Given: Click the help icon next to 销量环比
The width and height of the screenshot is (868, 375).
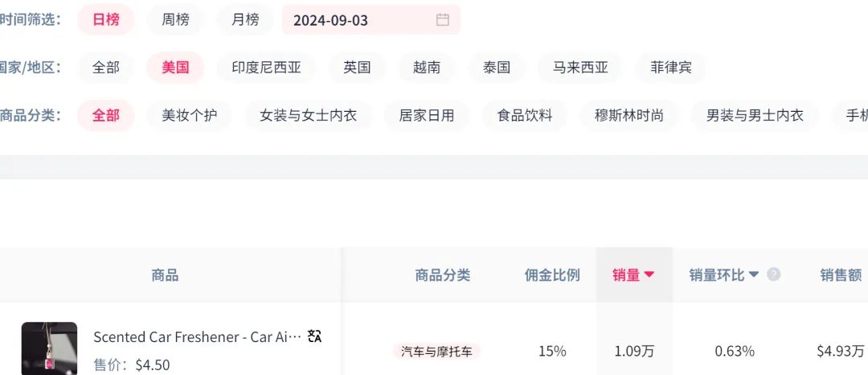Looking at the screenshot, I should coord(773,274).
